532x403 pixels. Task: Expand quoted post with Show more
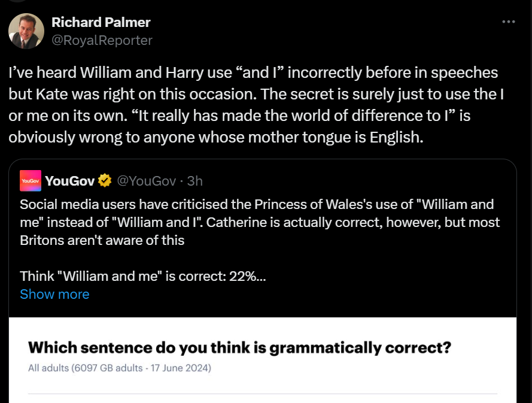point(54,294)
